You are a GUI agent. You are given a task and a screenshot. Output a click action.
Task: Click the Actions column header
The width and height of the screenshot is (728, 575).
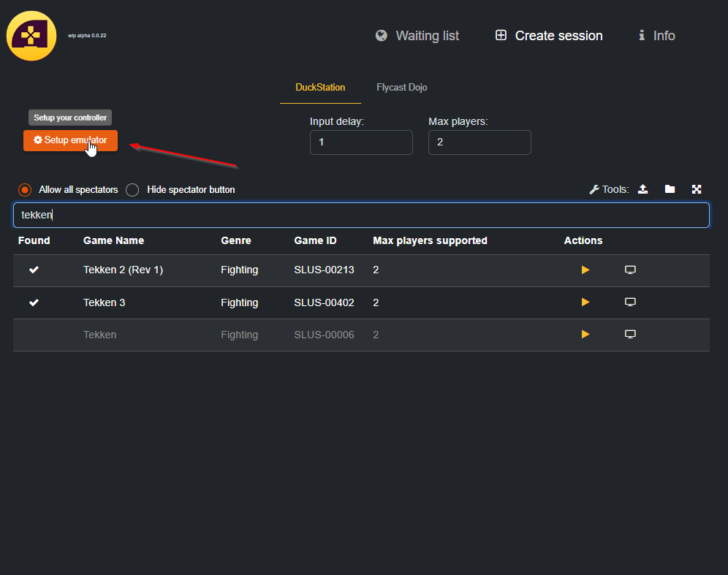(x=583, y=240)
